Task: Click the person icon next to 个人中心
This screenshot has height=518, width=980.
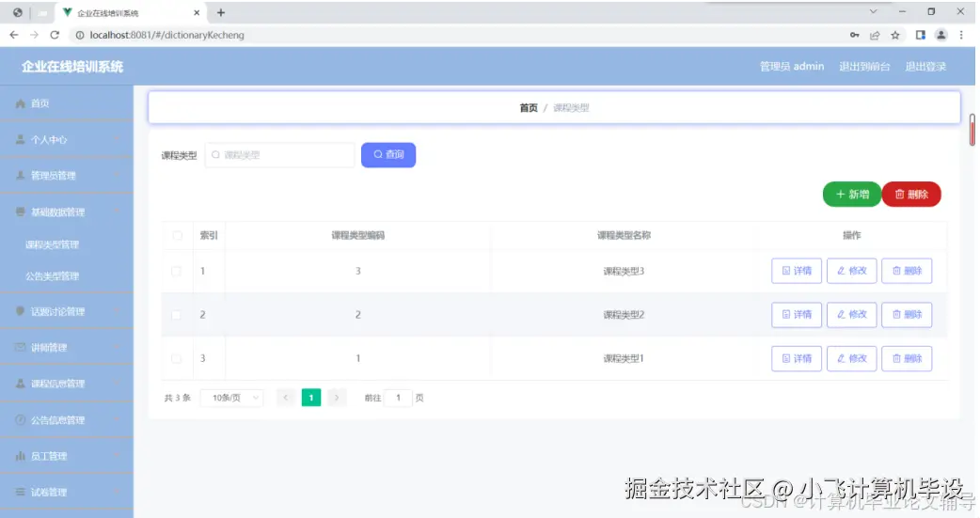Action: (x=20, y=139)
